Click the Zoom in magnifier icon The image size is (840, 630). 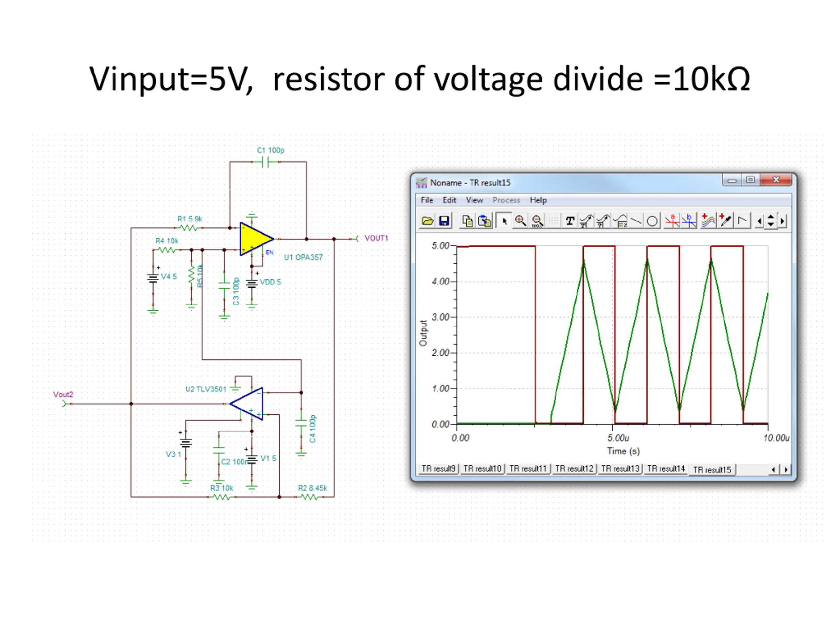pos(520,221)
